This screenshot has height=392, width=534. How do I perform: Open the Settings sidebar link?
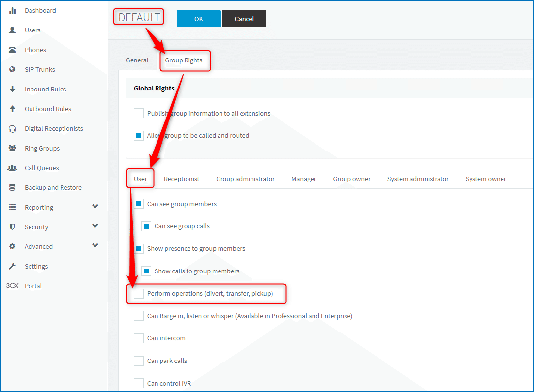(36, 266)
